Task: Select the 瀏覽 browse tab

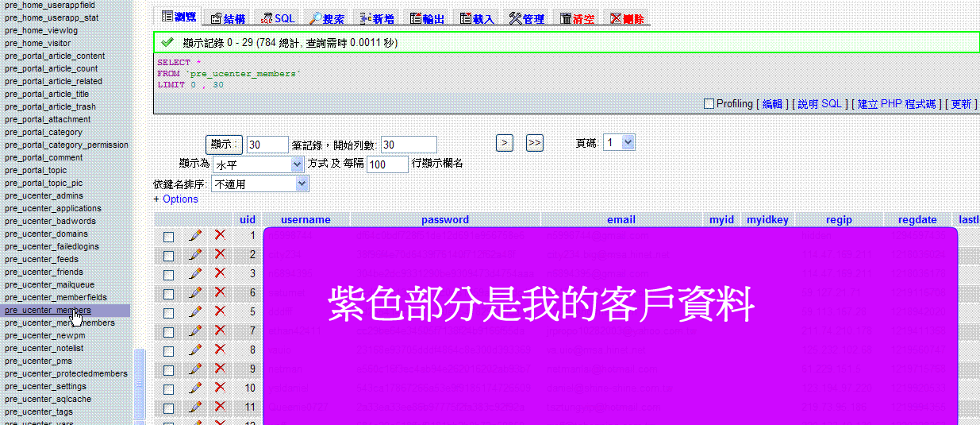Action: 179,17
